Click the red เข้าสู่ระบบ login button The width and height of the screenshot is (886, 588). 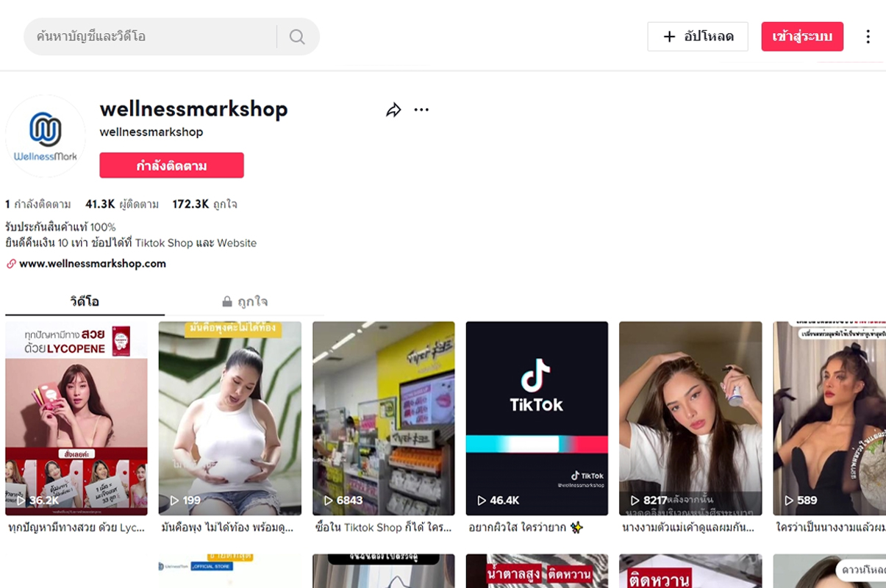point(802,37)
